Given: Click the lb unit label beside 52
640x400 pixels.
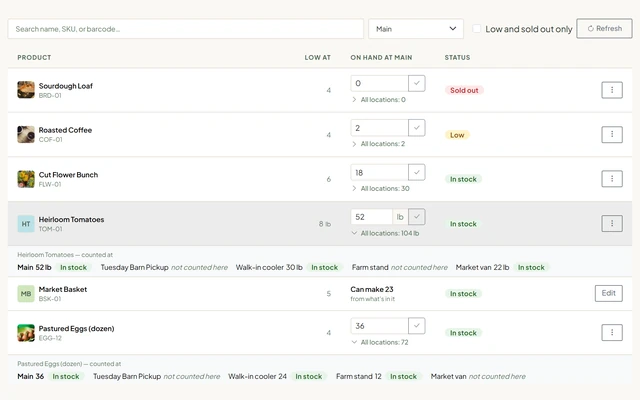Looking at the screenshot, I should (x=400, y=217).
